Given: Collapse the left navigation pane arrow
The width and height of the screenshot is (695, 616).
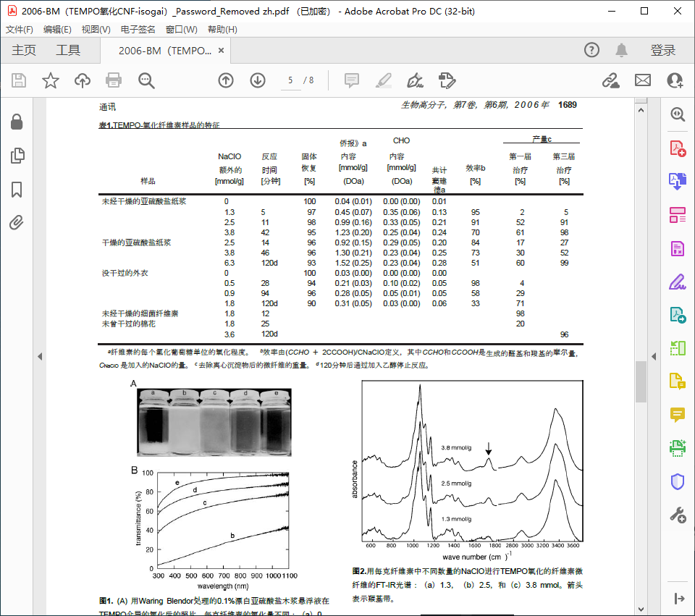Looking at the screenshot, I should (40, 356).
